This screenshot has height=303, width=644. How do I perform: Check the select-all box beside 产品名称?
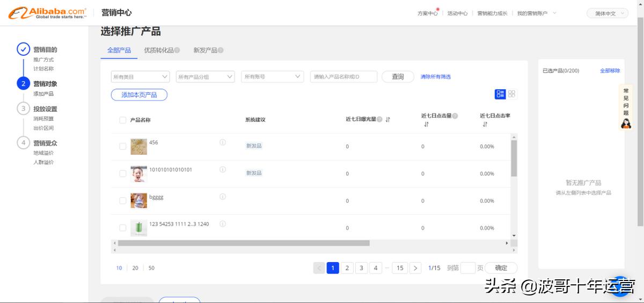(x=122, y=120)
